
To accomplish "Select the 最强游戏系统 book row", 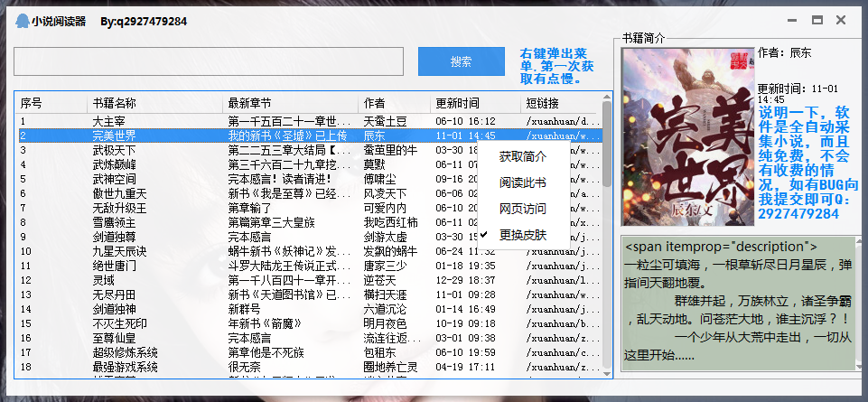I will coord(310,367).
